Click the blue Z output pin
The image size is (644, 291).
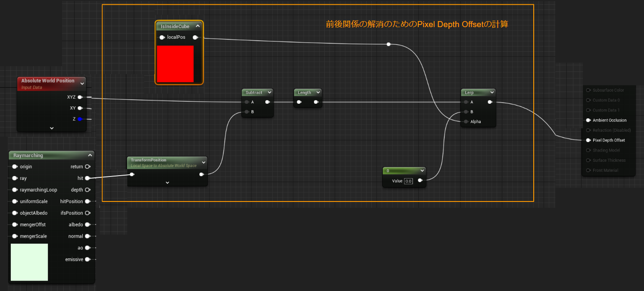80,119
